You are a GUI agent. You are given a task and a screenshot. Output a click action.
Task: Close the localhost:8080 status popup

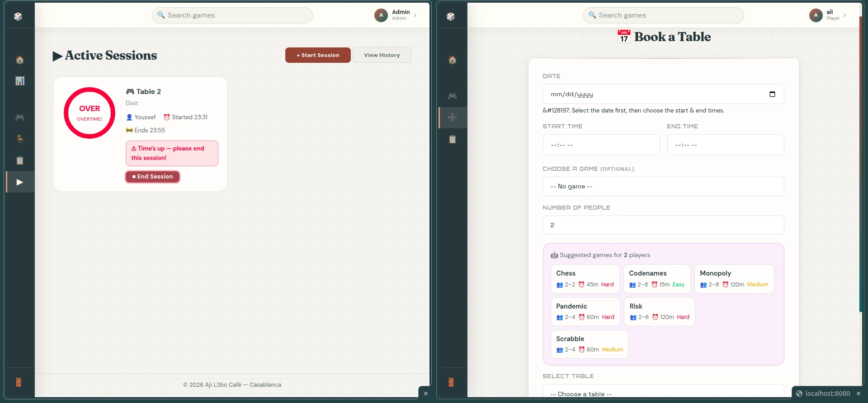coord(859,394)
